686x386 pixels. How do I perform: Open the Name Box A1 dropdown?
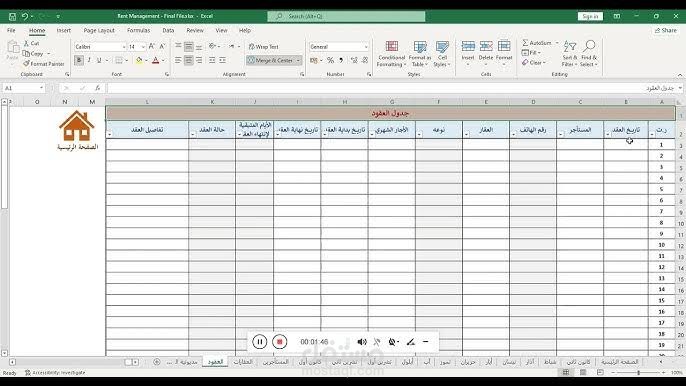[x=42, y=88]
